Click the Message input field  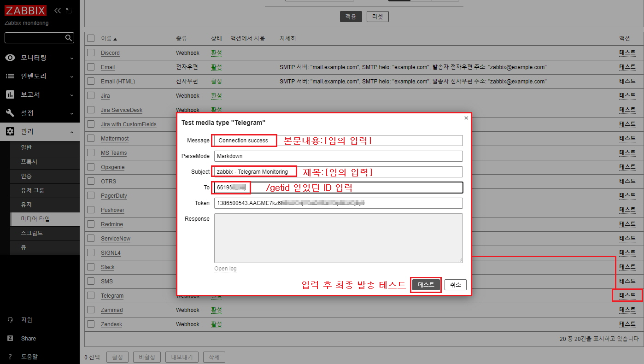tap(339, 140)
